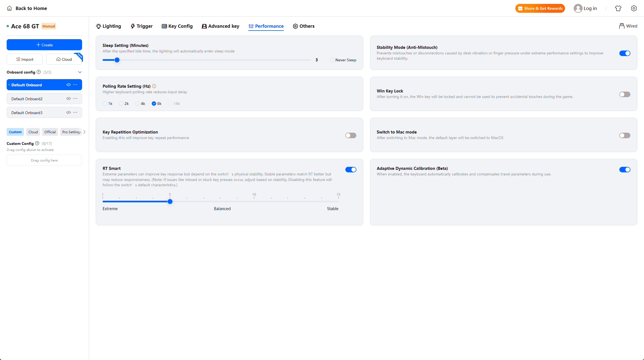Image resolution: width=644 pixels, height=360 pixels.
Task: Turn on Key Repetition Optimization
Action: coord(351,135)
